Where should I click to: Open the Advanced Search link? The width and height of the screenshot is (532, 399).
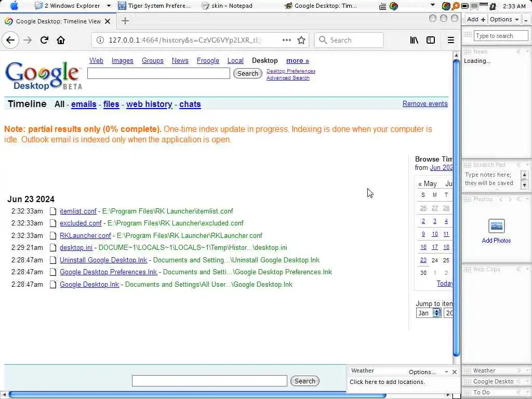pos(288,78)
